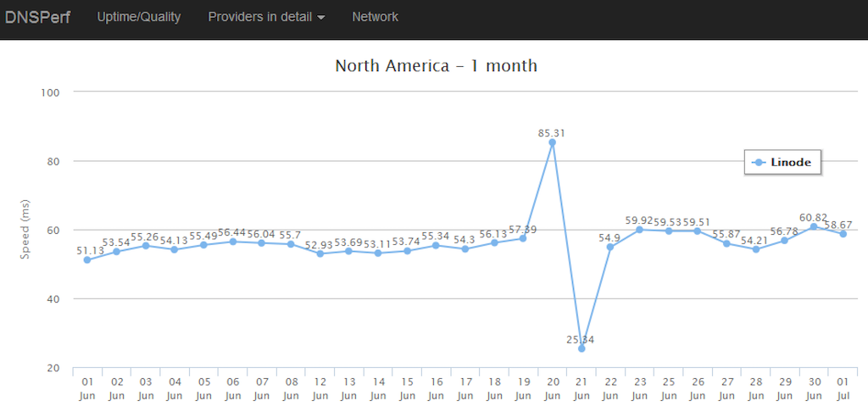Open the DNSPerf home logo link
The height and width of the screenshot is (412, 868).
click(x=37, y=17)
